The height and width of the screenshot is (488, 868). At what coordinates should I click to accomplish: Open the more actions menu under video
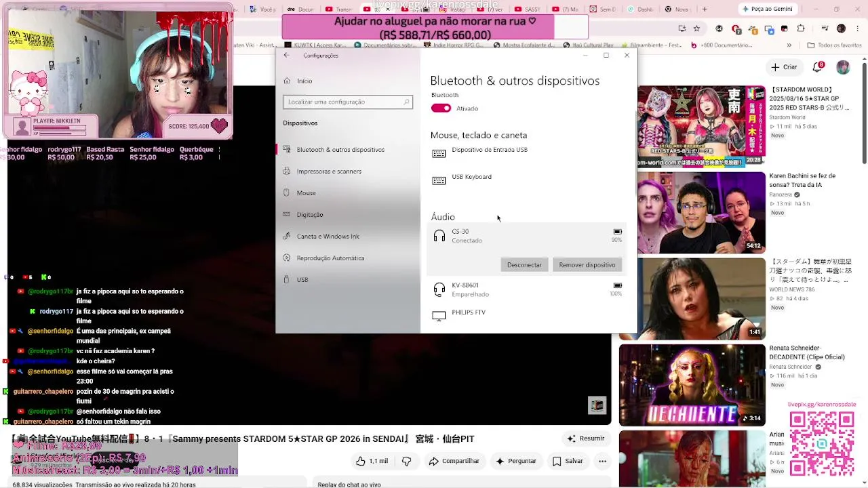point(602,461)
